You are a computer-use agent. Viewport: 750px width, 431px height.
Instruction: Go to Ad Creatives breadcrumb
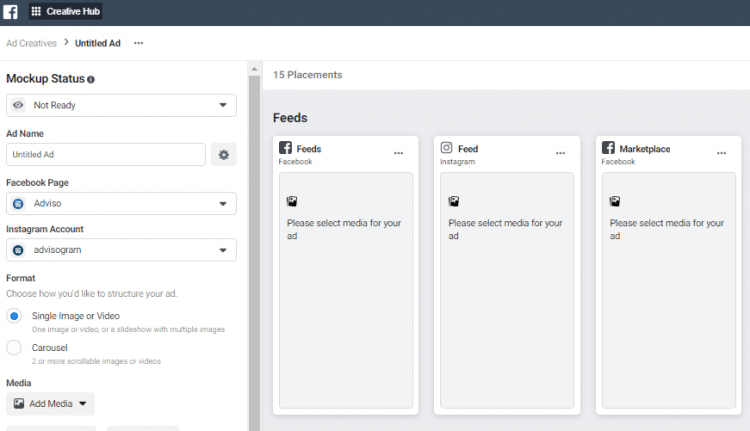pyautogui.click(x=31, y=43)
